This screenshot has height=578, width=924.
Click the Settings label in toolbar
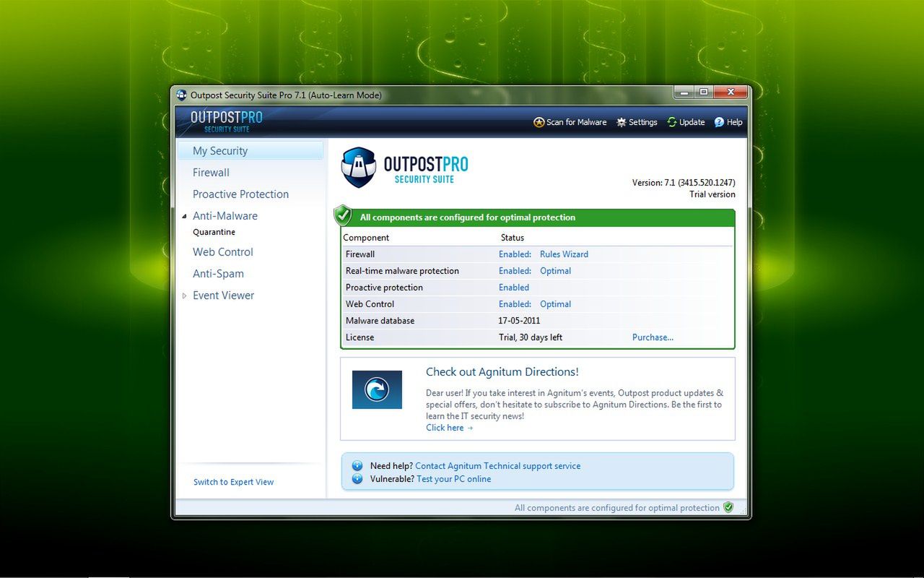pos(642,122)
